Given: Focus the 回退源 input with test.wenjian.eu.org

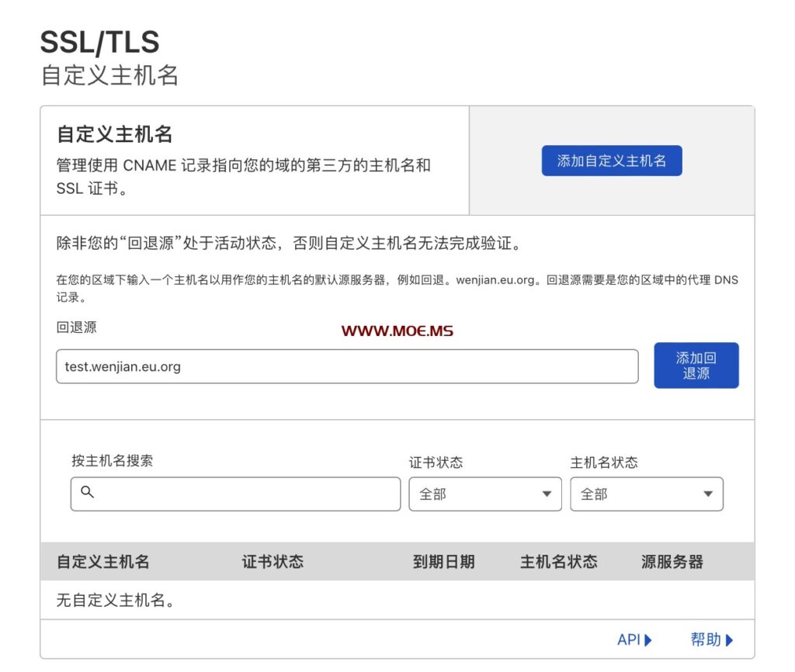Looking at the screenshot, I should [x=346, y=366].
